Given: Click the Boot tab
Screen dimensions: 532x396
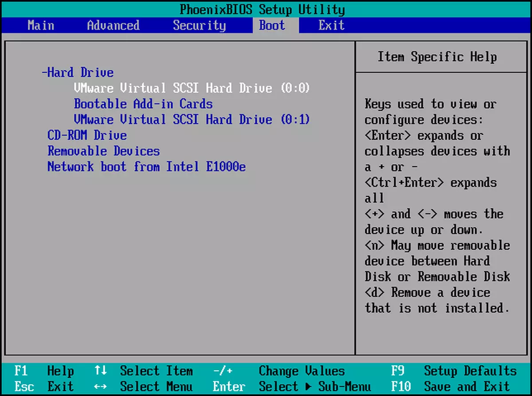Looking at the screenshot, I should click(271, 25).
